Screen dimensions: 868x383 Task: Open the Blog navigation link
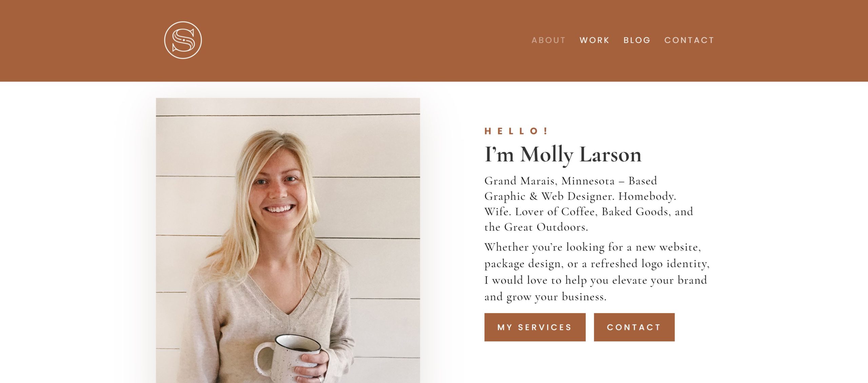click(x=637, y=40)
